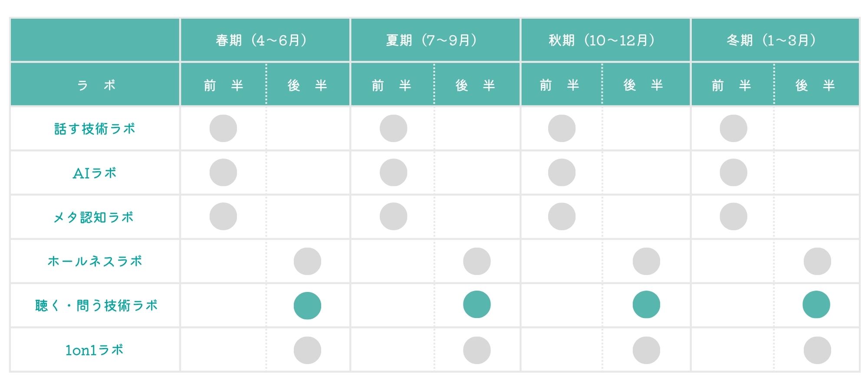The width and height of the screenshot is (868, 391).
Task: Click the ラボ header cell
Action: click(95, 84)
